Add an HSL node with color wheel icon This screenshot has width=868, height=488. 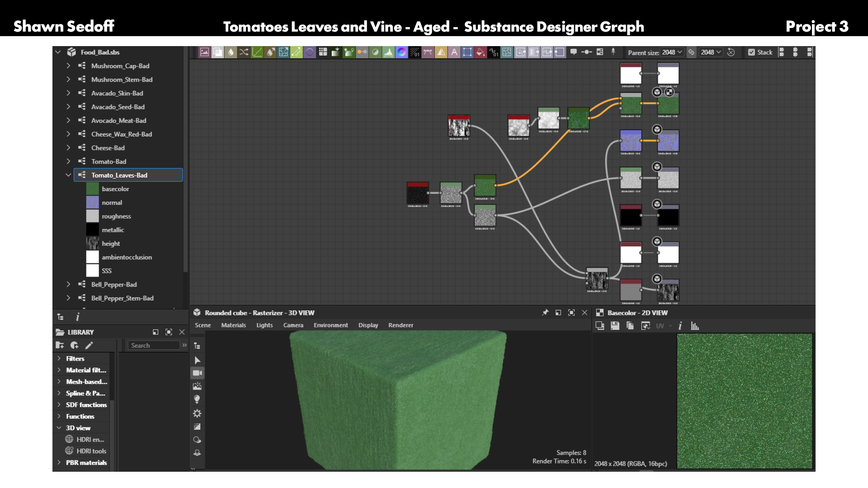401,52
